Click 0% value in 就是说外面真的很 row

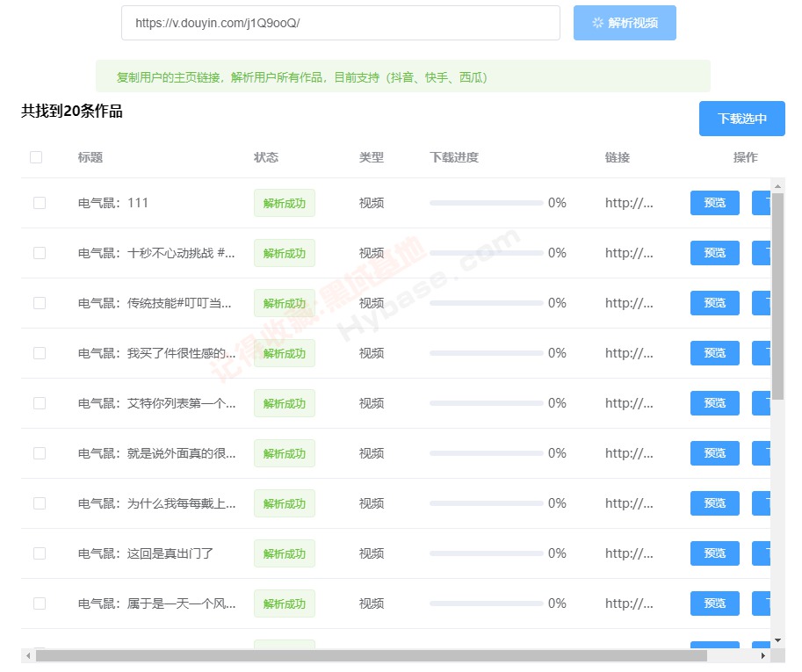tap(557, 453)
